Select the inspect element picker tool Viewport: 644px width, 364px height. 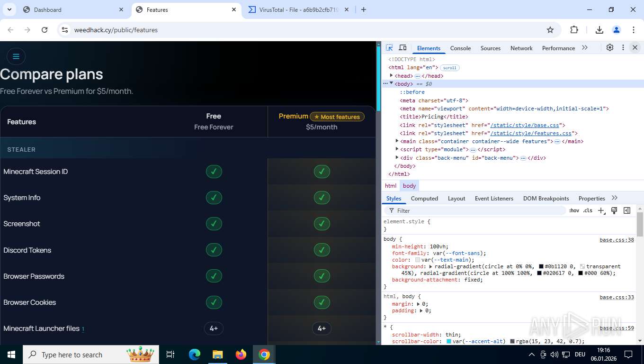pos(389,48)
